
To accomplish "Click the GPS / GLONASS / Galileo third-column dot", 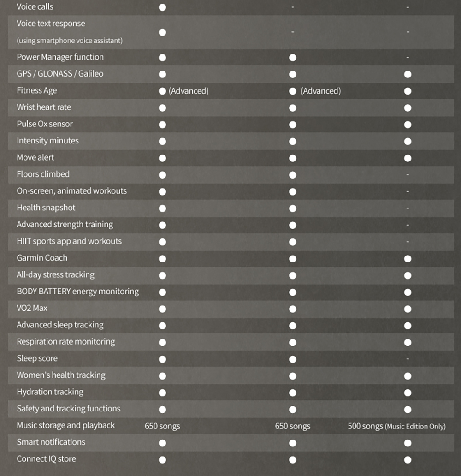I will tap(408, 74).
